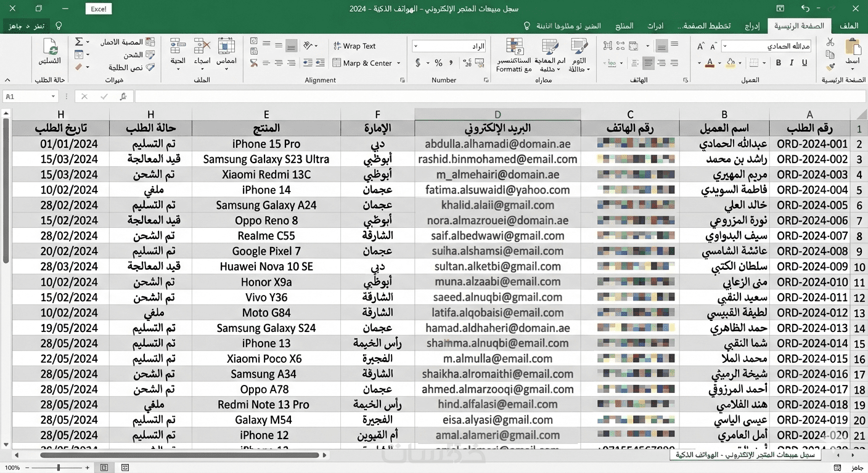Open the الملف (File) tab

tap(850, 26)
